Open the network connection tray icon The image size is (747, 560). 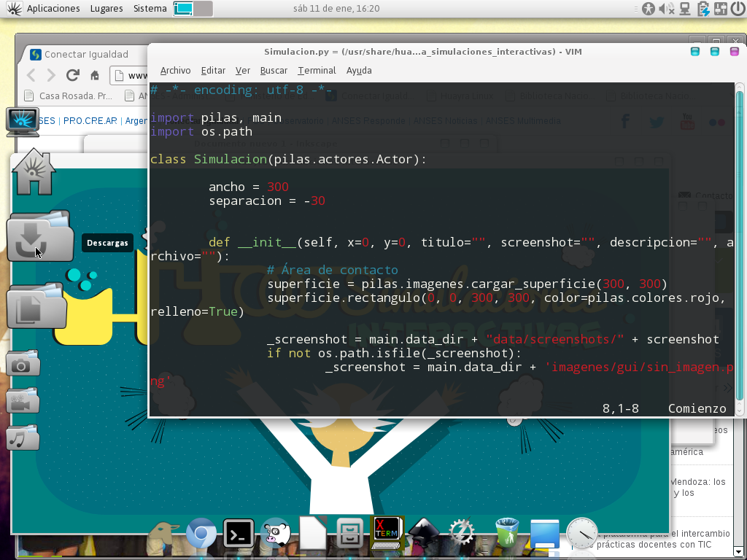(x=685, y=9)
